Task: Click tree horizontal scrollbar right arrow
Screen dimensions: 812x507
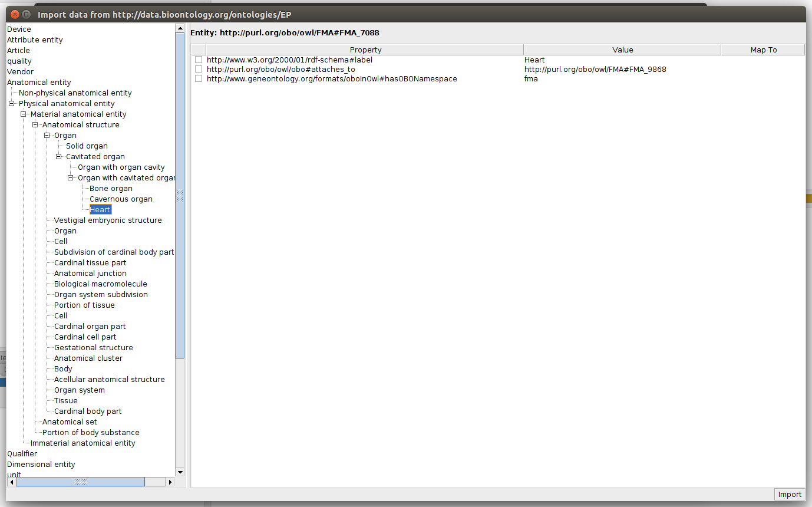Action: [170, 482]
